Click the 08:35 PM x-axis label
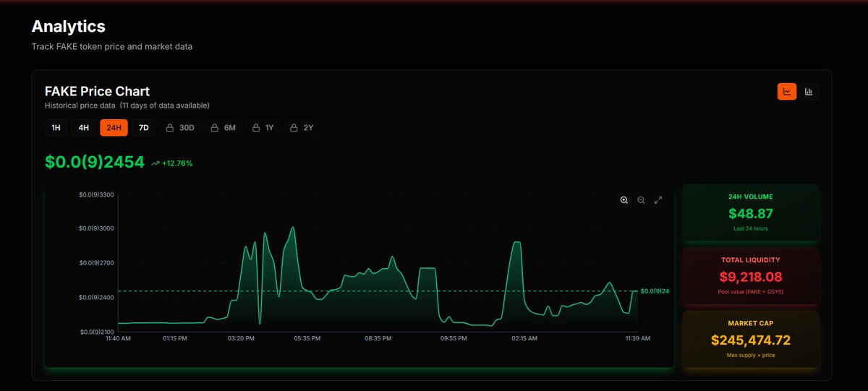This screenshot has width=868, height=391. pos(378,338)
